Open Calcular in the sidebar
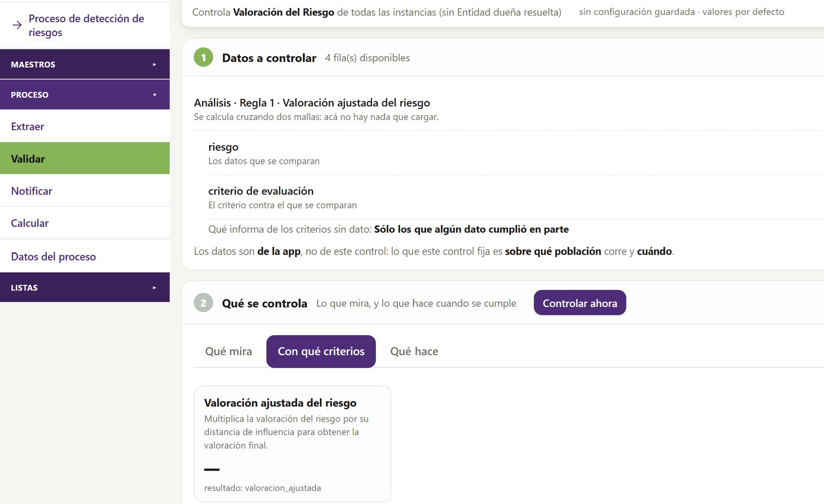Viewport: 824px width, 504px height. [84, 223]
